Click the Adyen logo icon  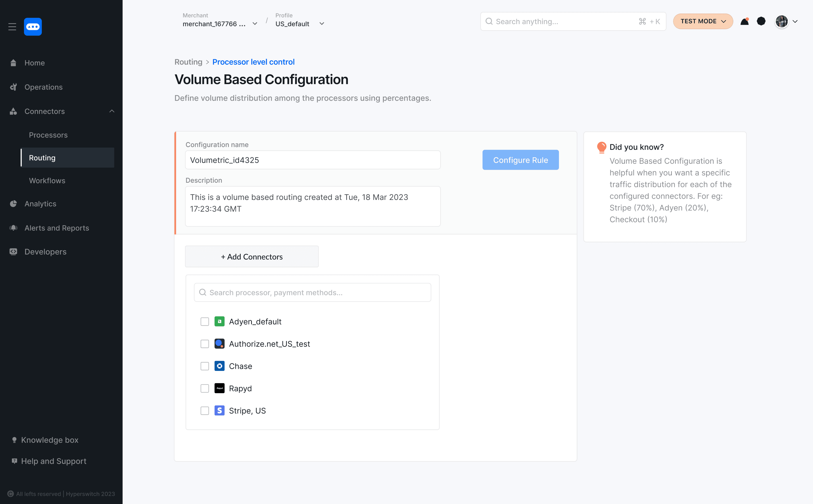219,322
